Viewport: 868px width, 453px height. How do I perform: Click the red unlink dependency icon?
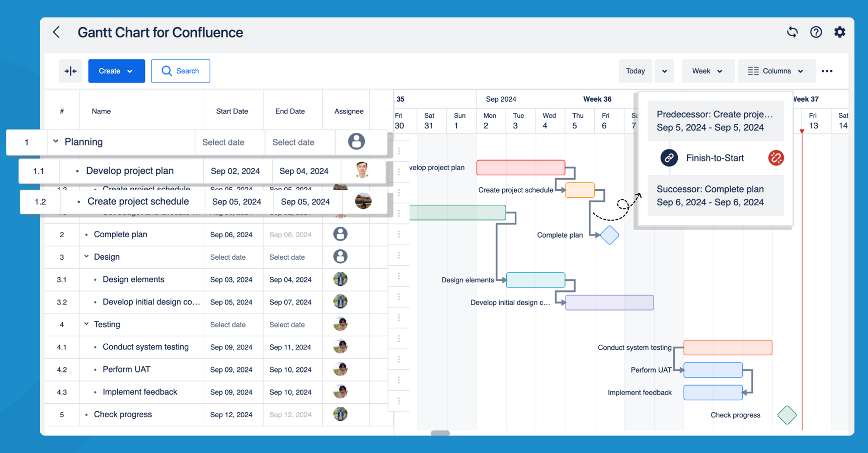click(776, 158)
